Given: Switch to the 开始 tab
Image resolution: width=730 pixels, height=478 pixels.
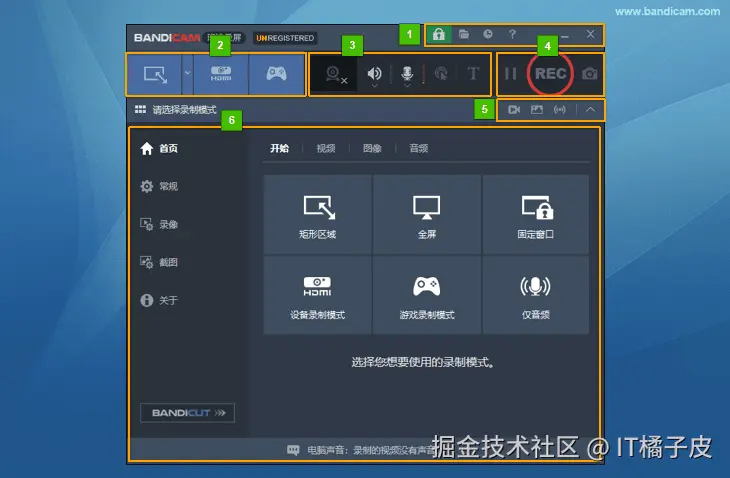Looking at the screenshot, I should tap(279, 148).
